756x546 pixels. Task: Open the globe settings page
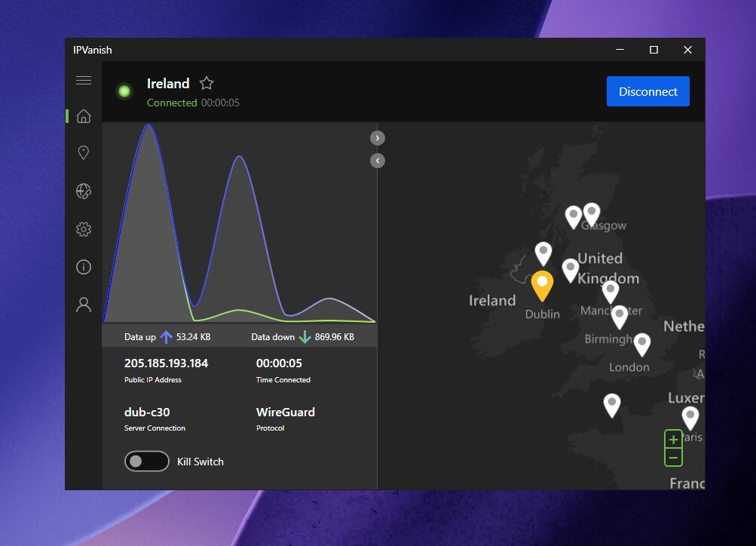tap(84, 191)
